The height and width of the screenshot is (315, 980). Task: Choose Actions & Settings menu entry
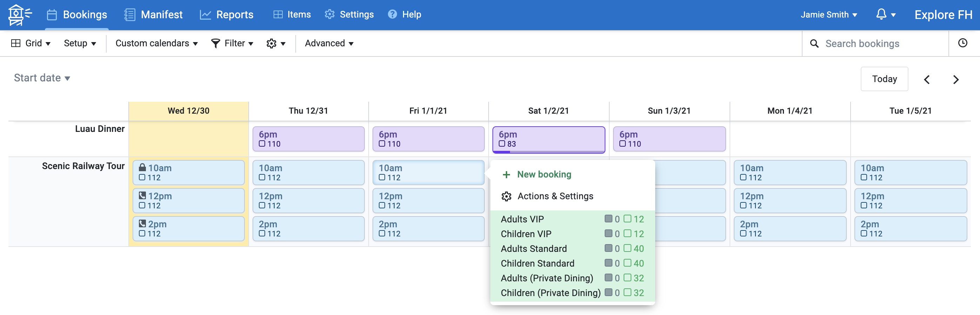tap(547, 196)
